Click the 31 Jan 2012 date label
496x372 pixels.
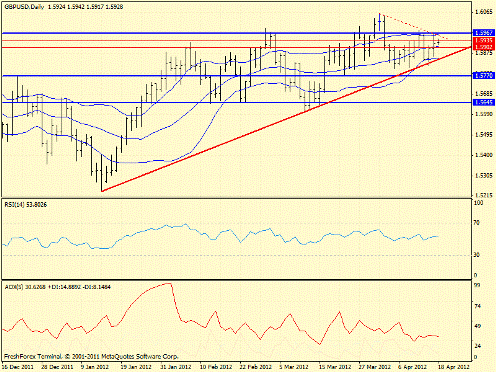click(176, 367)
